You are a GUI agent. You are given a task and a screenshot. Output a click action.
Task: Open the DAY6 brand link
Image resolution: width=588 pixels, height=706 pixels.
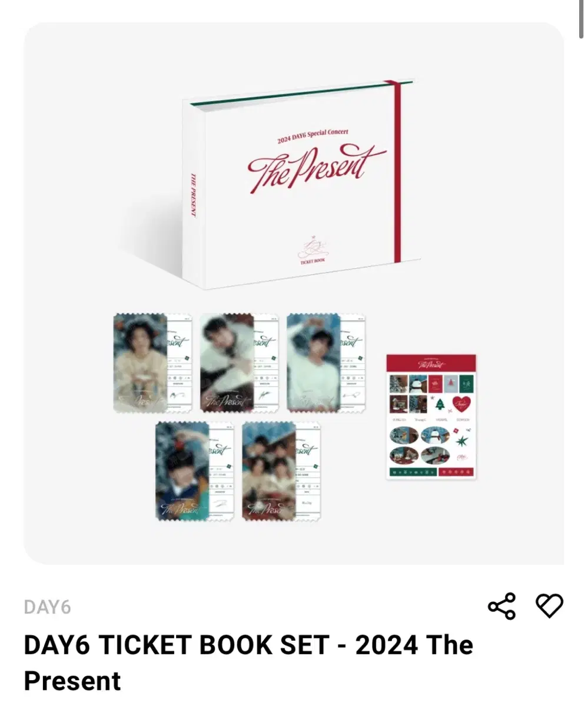click(x=47, y=607)
